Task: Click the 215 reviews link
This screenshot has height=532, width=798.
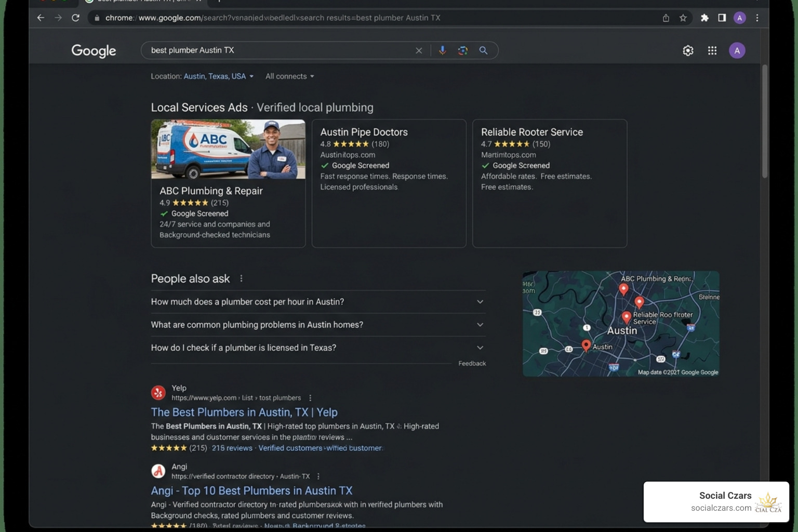Action: tap(232, 448)
